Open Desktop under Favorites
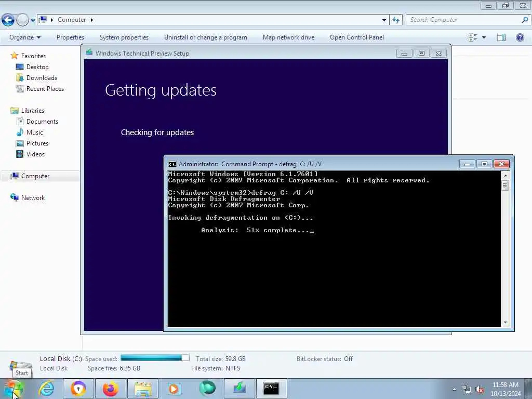532x399 pixels. (37, 67)
